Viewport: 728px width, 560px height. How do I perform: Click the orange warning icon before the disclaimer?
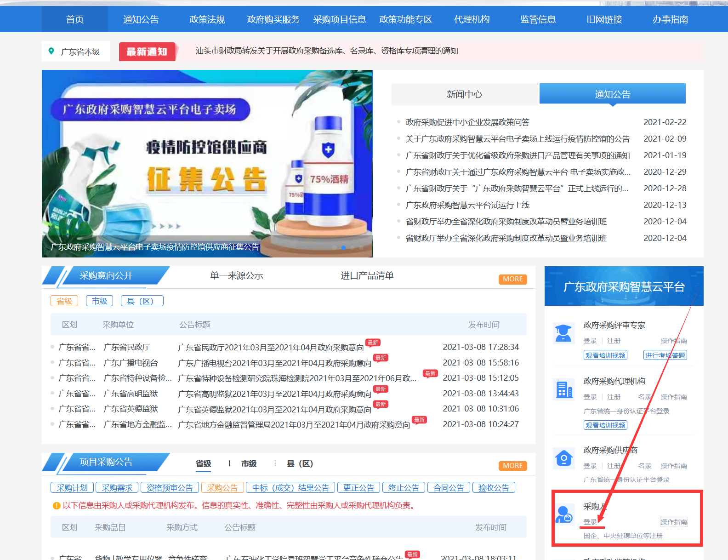coord(57,506)
